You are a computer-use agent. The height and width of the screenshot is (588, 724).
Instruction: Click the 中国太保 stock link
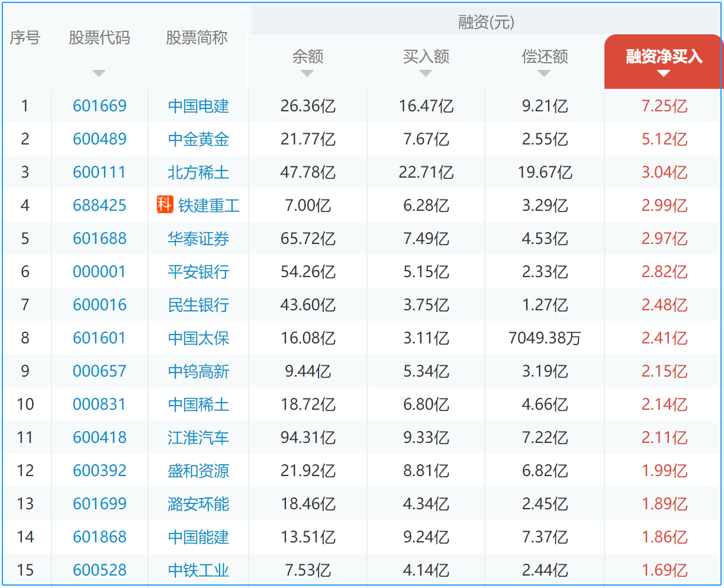(x=198, y=338)
